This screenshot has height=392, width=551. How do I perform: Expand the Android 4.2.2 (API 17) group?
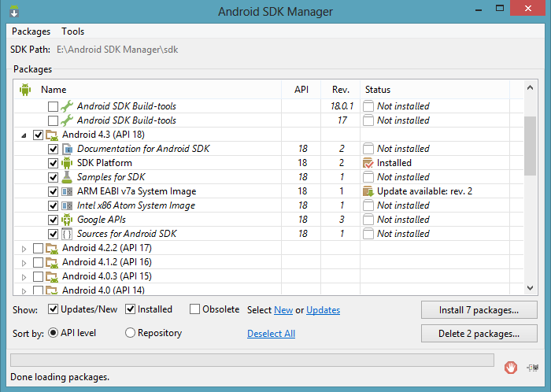(24, 249)
